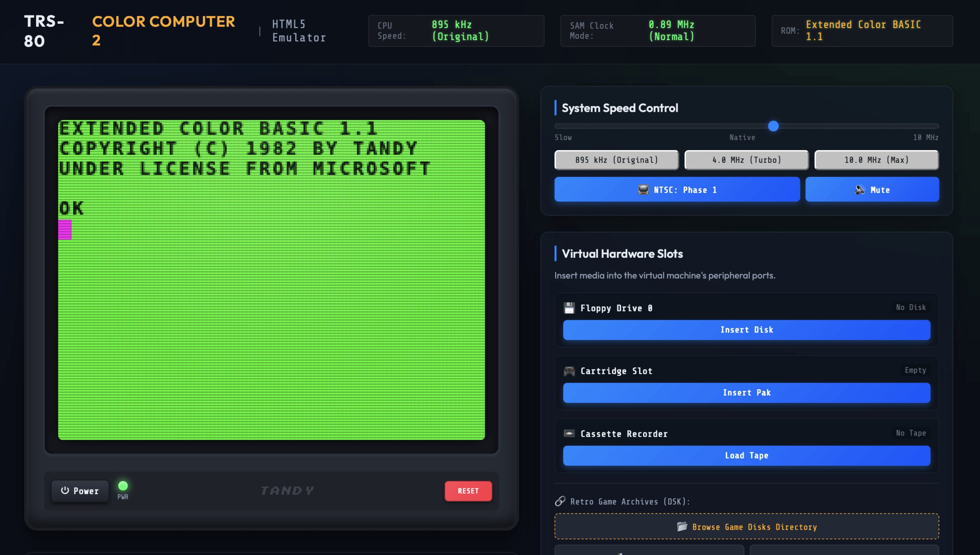
Task: Click the 'No Tape' status label
Action: coord(911,433)
